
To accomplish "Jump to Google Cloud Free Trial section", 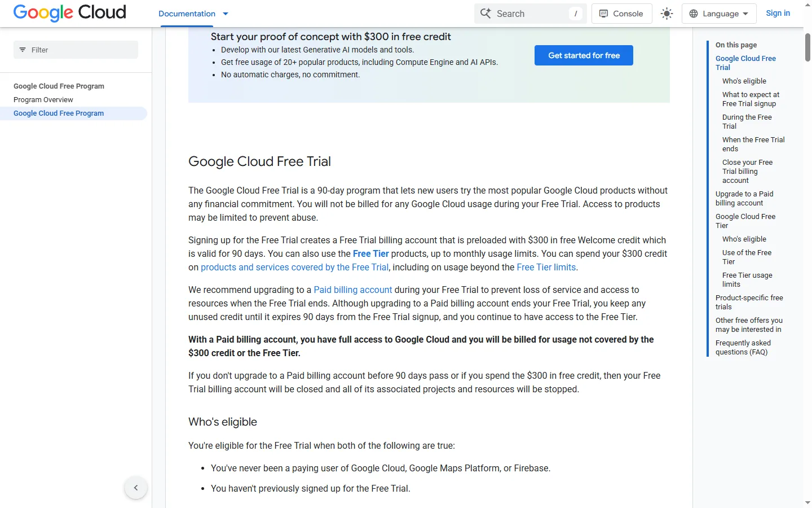I will (745, 63).
